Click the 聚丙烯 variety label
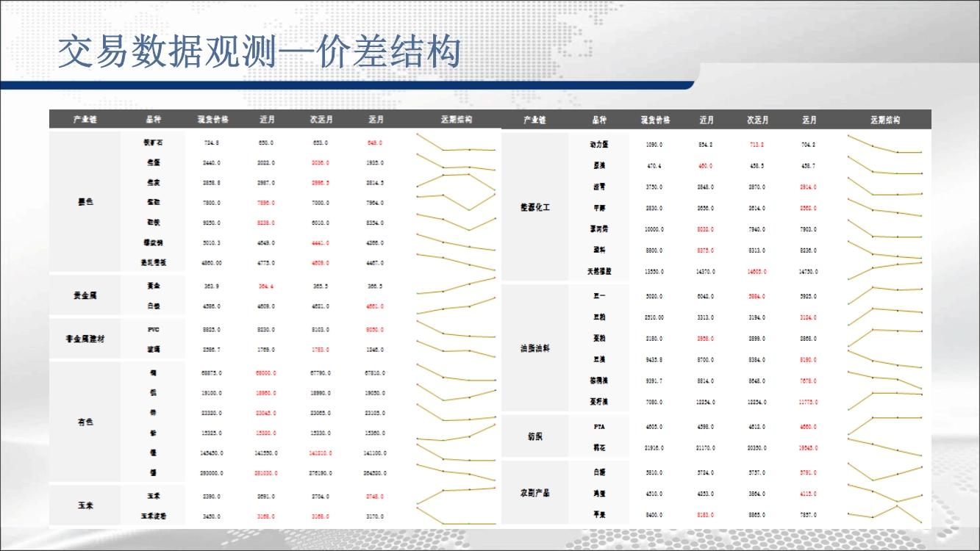Viewport: 980px width, 551px height. pos(599,229)
